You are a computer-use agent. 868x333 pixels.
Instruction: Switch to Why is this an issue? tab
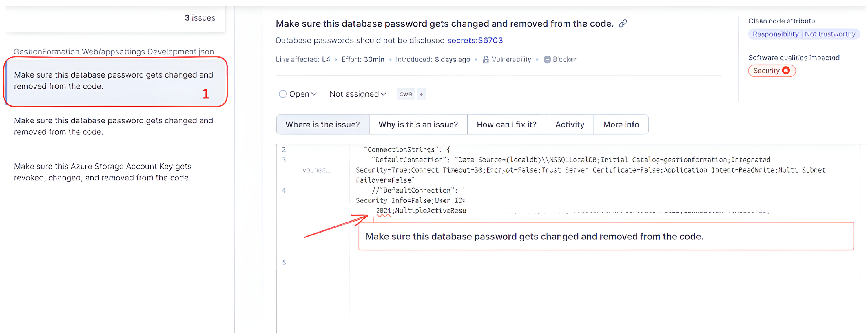click(x=418, y=125)
